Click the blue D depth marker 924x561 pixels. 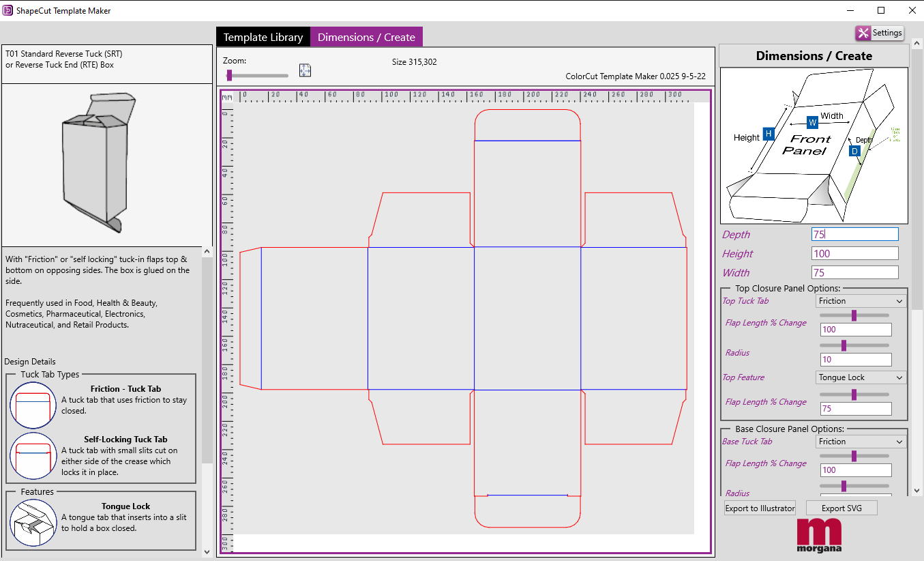[x=854, y=151]
